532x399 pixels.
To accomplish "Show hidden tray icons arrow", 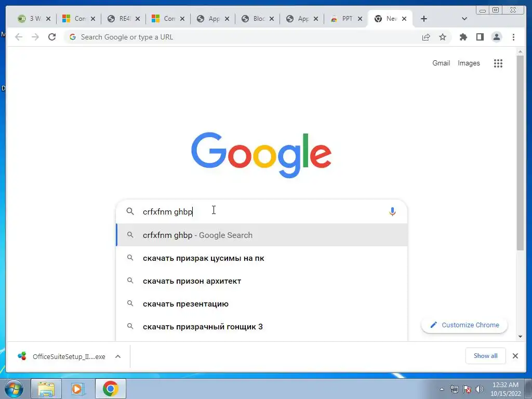I will [x=442, y=389].
